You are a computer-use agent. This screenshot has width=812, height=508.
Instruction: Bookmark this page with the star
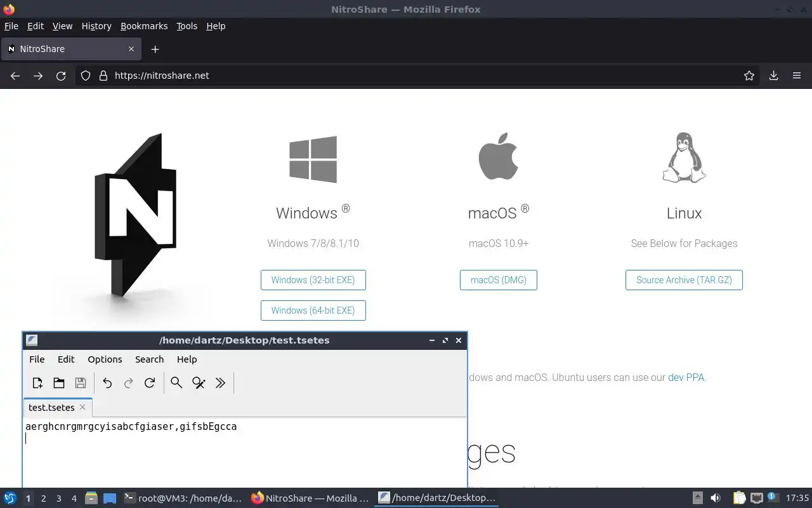click(749, 76)
